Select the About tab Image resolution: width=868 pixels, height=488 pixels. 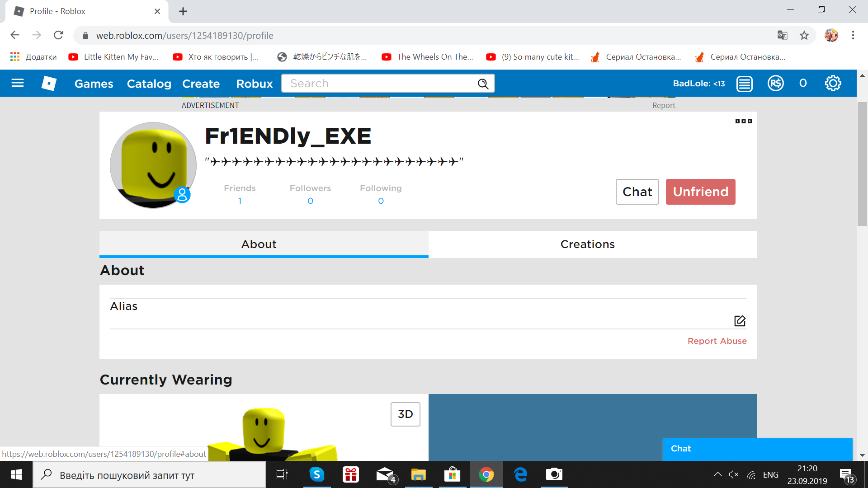(259, 244)
